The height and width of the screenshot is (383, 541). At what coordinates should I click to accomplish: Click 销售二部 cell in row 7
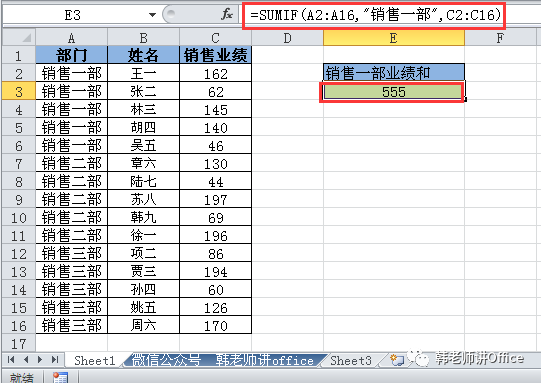click(x=71, y=163)
